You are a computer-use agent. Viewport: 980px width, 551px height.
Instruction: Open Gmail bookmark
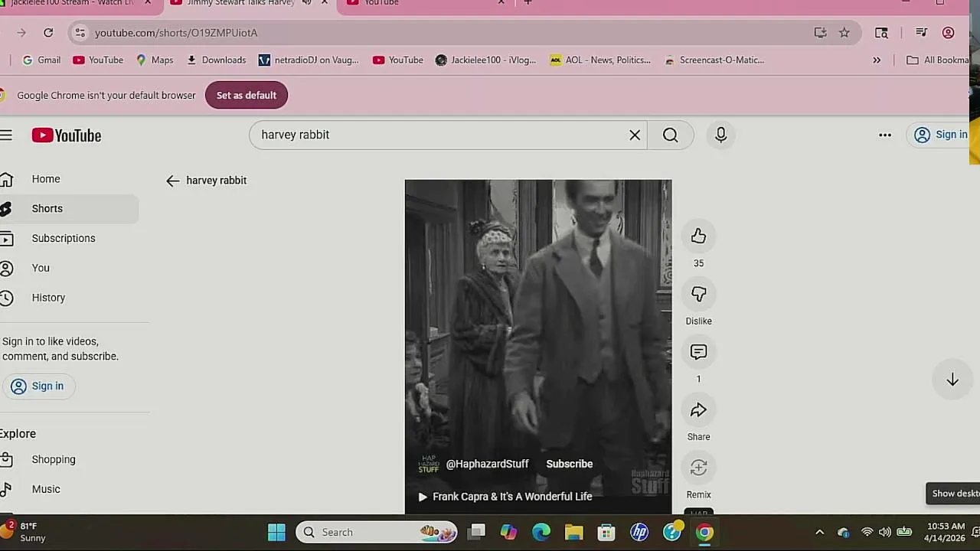pyautogui.click(x=41, y=60)
